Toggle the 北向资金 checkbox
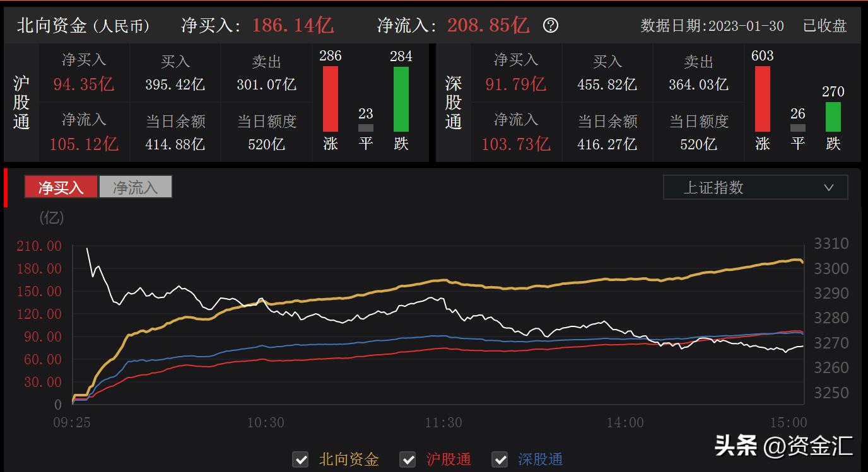The height and width of the screenshot is (472, 868). 301,459
